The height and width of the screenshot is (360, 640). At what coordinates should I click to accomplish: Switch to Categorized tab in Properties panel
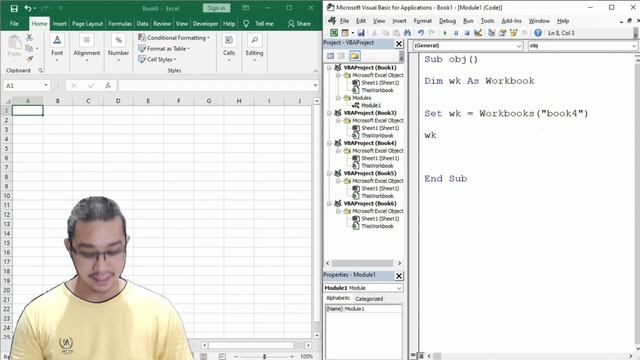[x=369, y=299]
